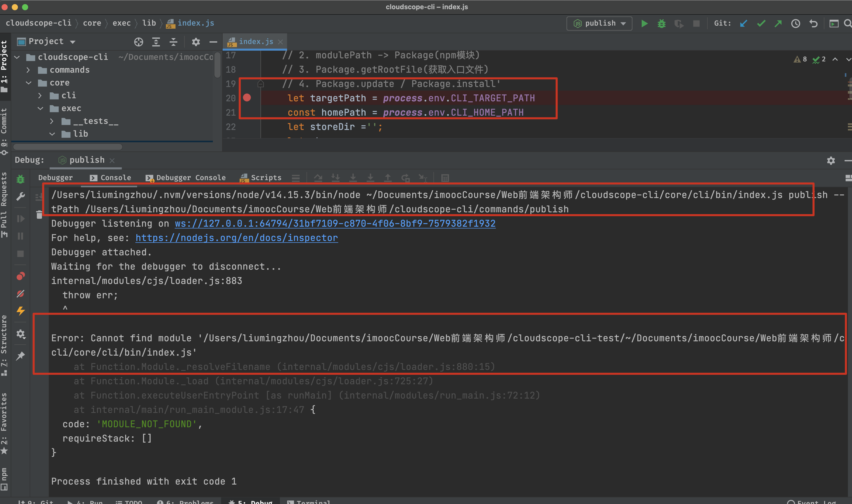Open the nodejs.org inspector docs link
This screenshot has width=852, height=504.
[x=237, y=238]
